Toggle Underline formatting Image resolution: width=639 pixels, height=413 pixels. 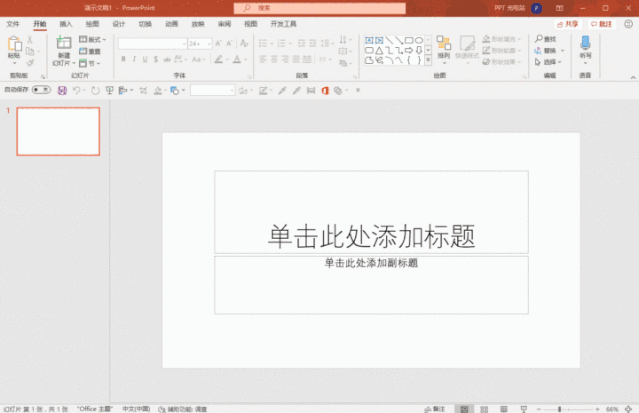145,60
